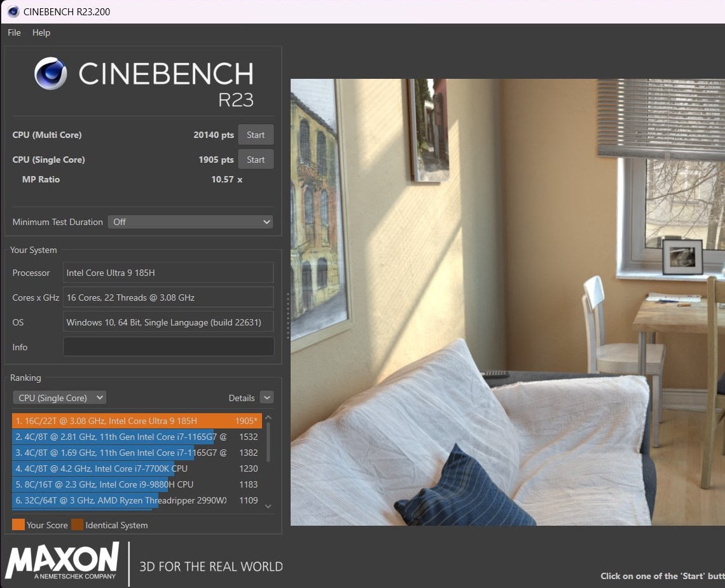
Task: Click the empty Info input field
Action: click(169, 346)
